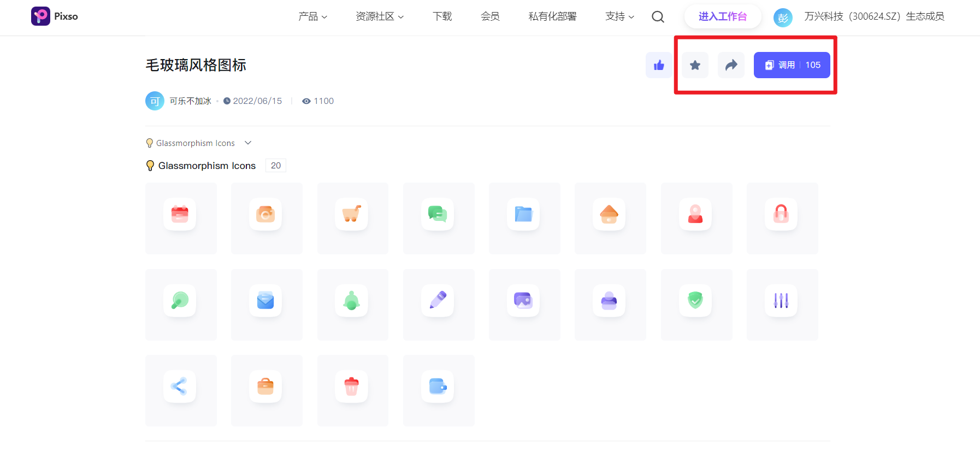Select the purple sliders settings icon

[x=782, y=305]
